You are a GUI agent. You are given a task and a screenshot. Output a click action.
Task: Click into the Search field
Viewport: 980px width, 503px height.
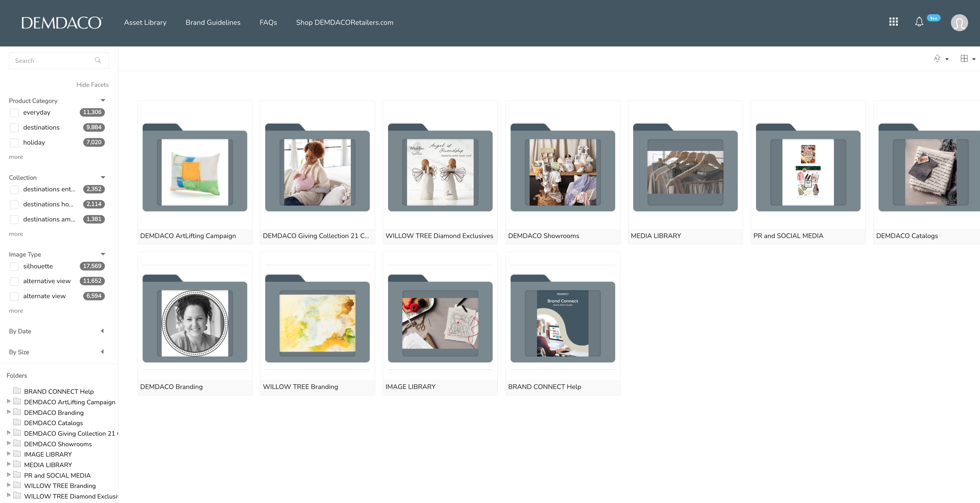click(x=59, y=60)
